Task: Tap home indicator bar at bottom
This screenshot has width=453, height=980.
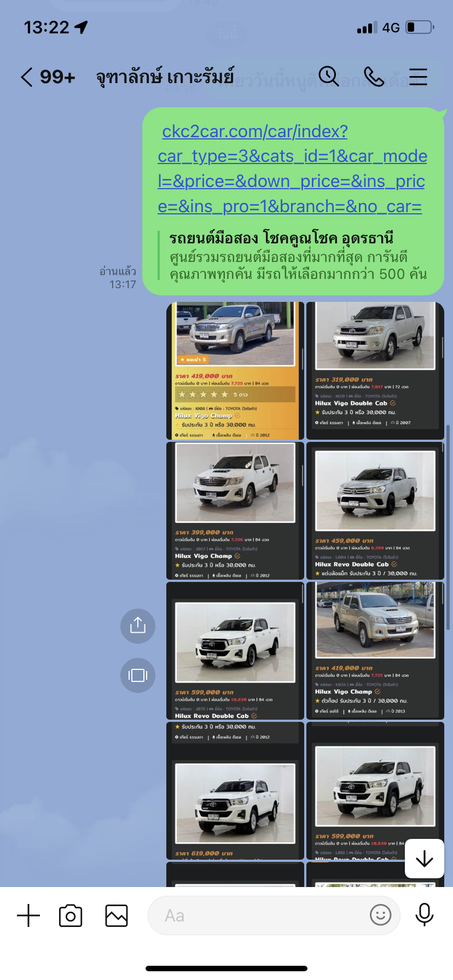Action: pos(226,969)
